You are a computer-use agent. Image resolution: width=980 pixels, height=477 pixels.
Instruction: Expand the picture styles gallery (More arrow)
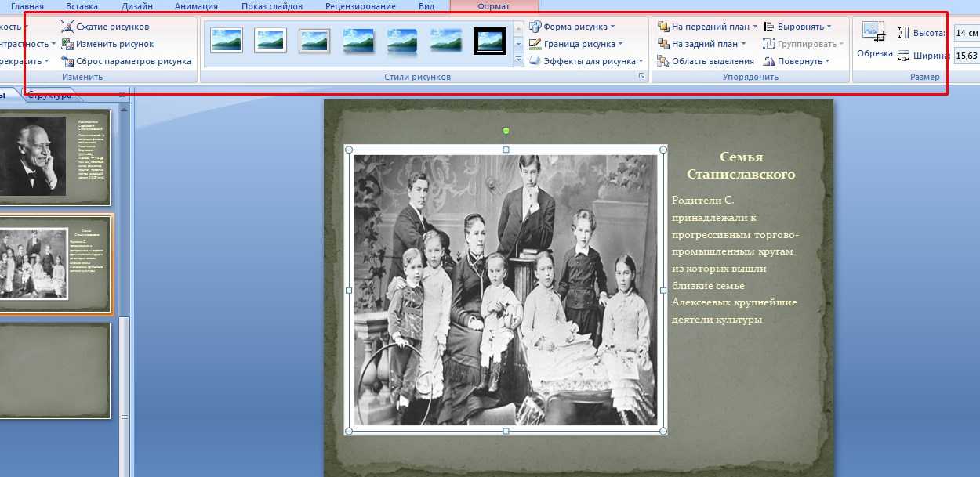[x=518, y=60]
